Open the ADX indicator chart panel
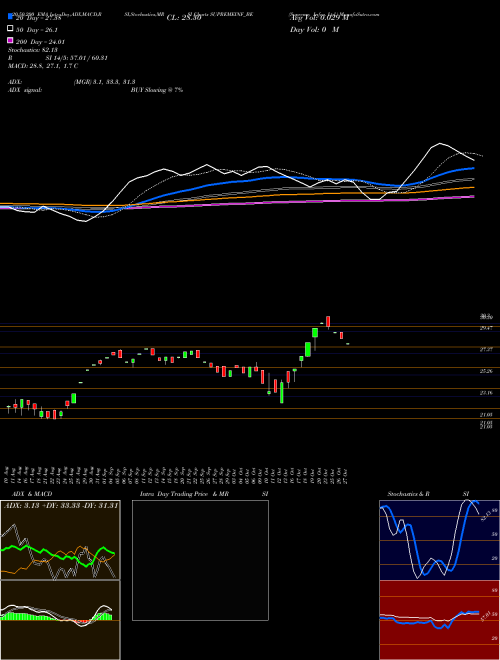The height and width of the screenshot is (660, 500). pyautogui.click(x=60, y=540)
